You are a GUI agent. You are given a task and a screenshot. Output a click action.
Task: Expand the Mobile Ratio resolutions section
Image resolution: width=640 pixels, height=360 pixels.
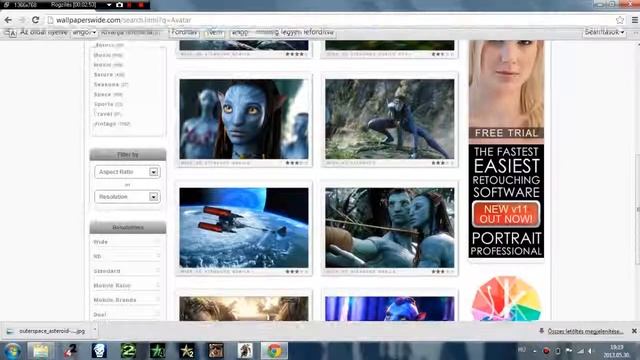click(x=127, y=285)
